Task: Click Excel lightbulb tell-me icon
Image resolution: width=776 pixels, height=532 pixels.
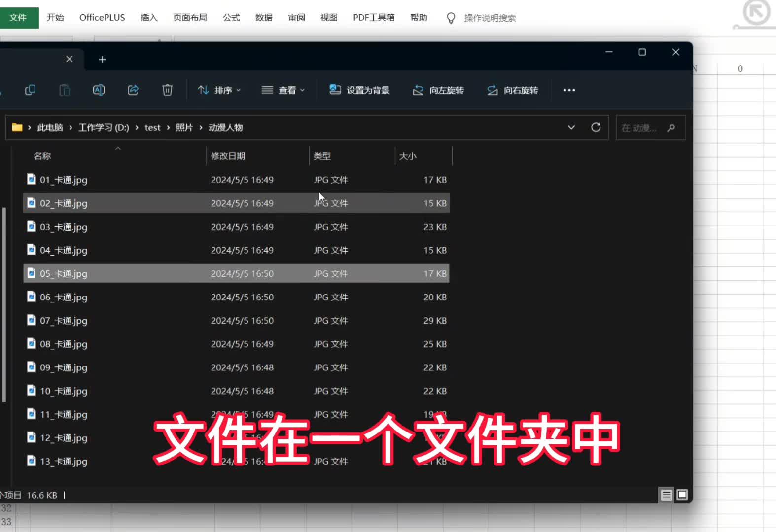Action: [451, 18]
